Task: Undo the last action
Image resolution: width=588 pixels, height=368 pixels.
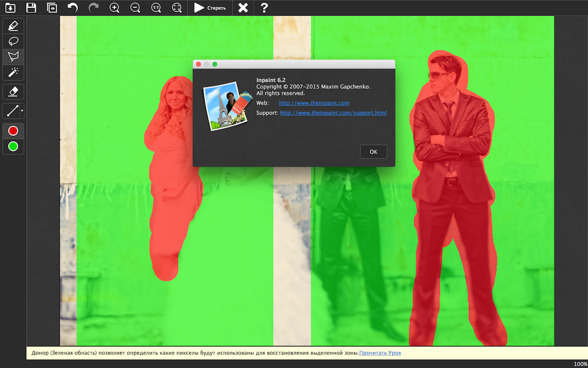Action: (x=73, y=7)
